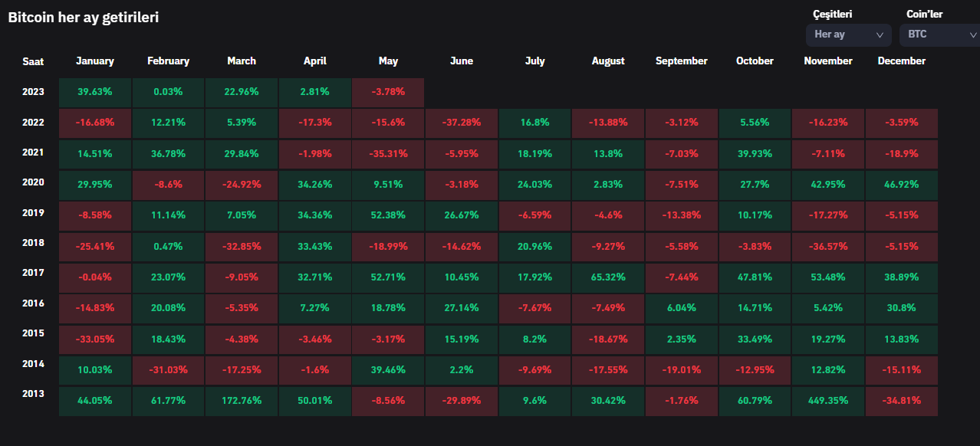Click the Bitcoin her ay getirileri title

click(x=84, y=17)
